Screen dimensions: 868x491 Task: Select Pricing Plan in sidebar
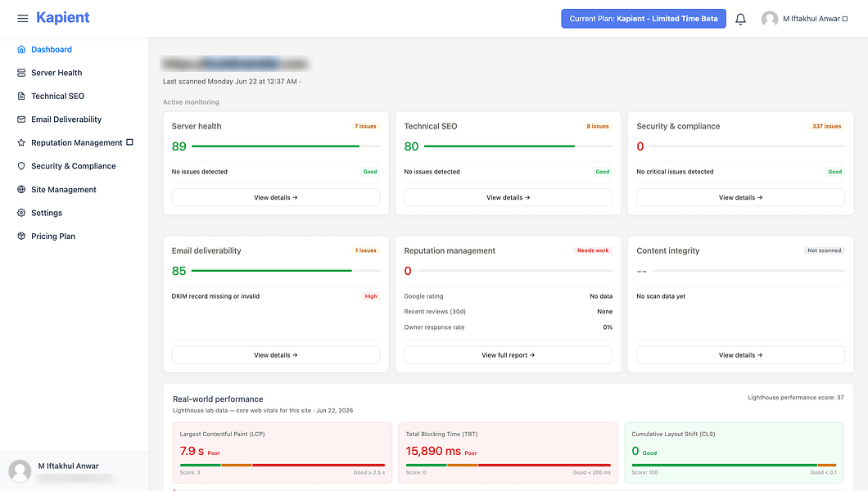pyautogui.click(x=53, y=236)
